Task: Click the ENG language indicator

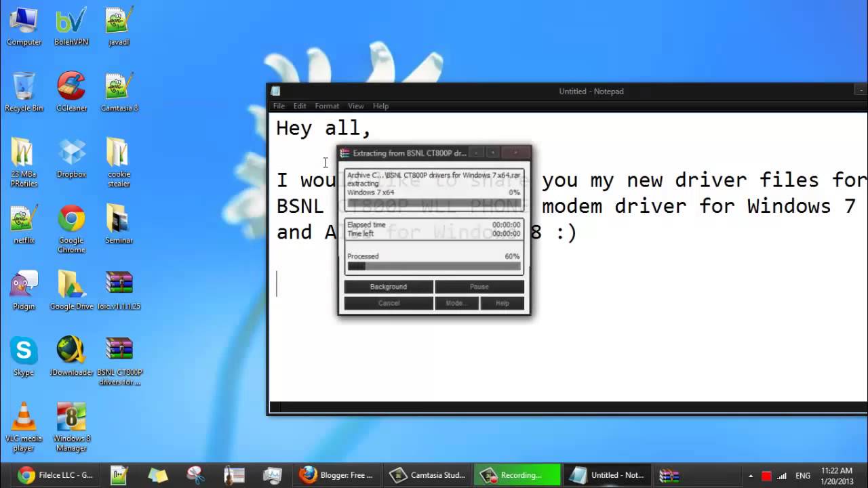Action: (802, 476)
